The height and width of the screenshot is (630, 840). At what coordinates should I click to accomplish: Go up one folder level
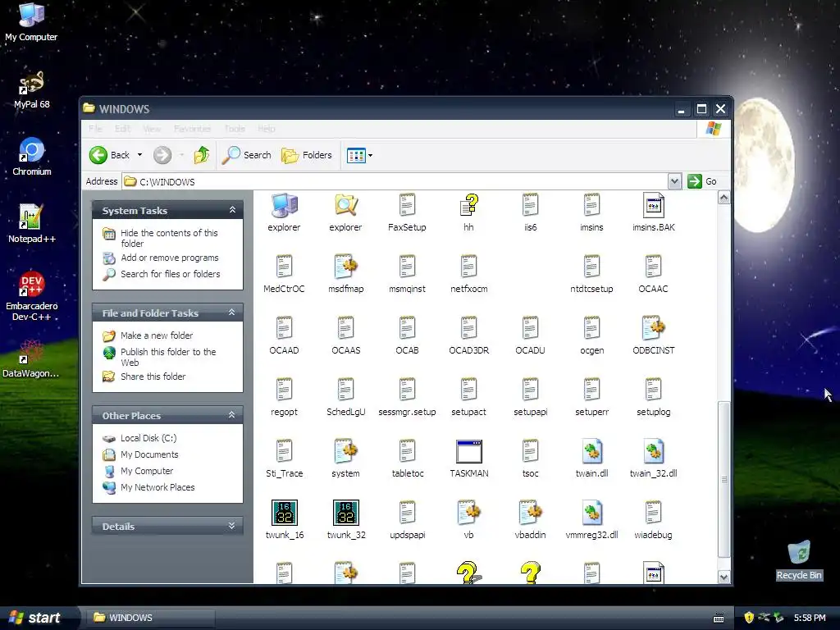coord(202,155)
